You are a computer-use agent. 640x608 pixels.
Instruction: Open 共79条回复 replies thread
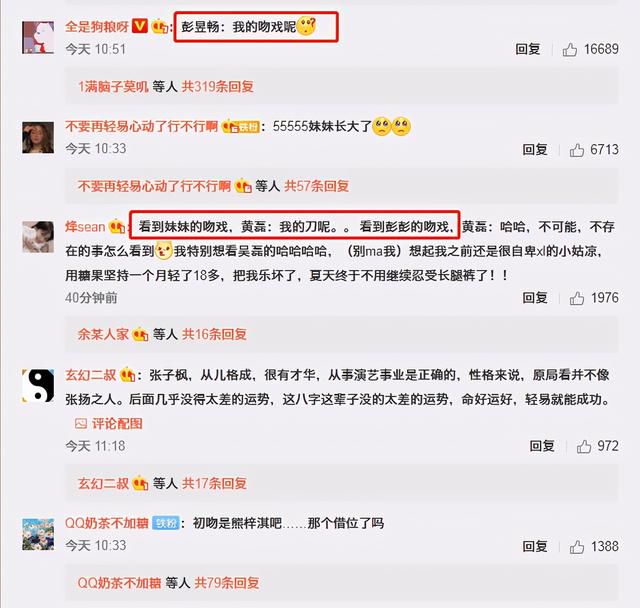pos(227,583)
